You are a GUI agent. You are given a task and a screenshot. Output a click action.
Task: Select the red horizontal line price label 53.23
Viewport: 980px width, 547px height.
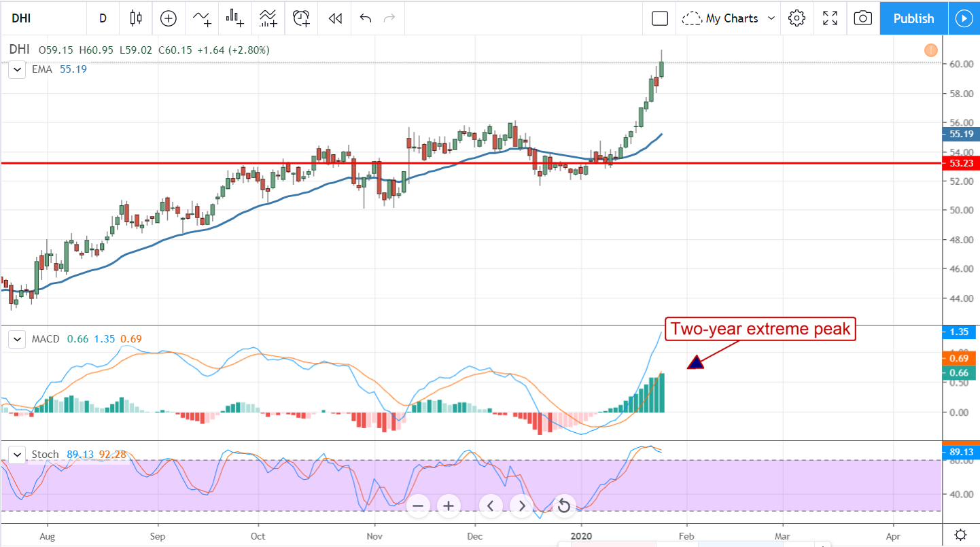click(x=960, y=163)
